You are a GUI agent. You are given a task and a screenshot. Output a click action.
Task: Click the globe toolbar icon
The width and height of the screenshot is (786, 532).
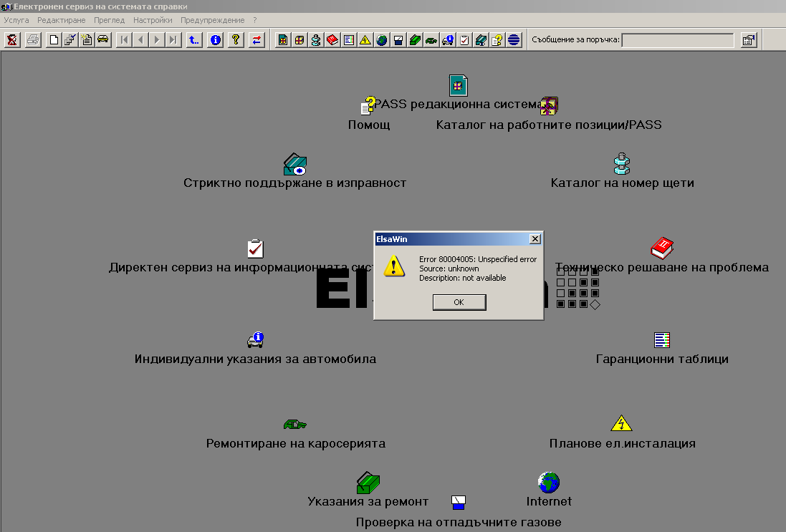pos(382,40)
